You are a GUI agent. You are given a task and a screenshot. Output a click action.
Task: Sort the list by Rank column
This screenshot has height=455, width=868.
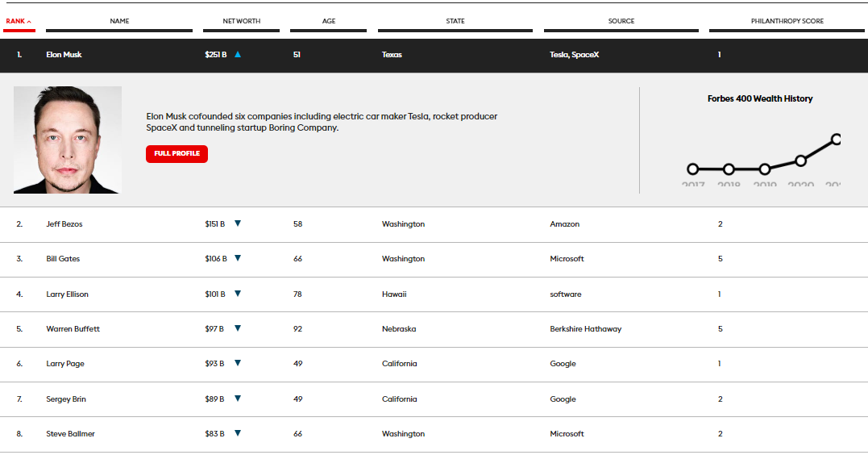coord(19,21)
